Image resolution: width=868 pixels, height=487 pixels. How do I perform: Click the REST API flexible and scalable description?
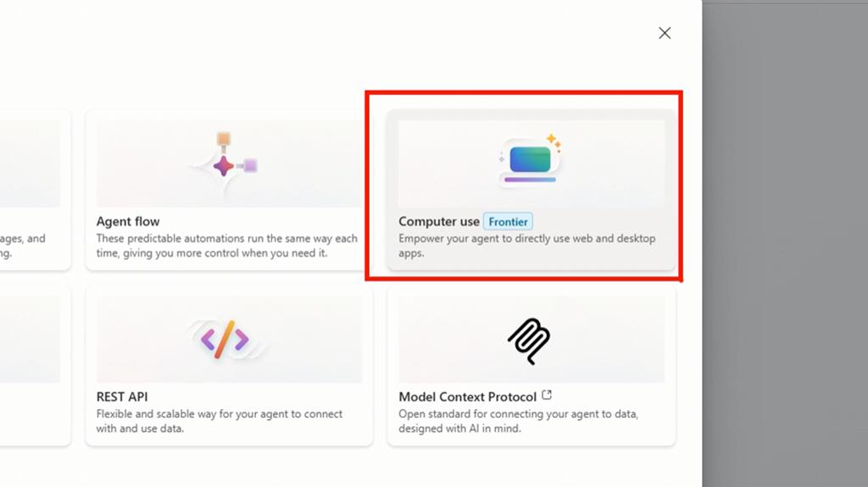pos(219,421)
